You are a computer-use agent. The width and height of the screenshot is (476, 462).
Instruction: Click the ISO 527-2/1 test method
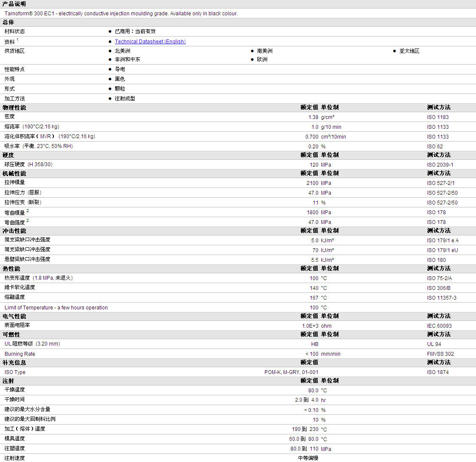click(441, 183)
